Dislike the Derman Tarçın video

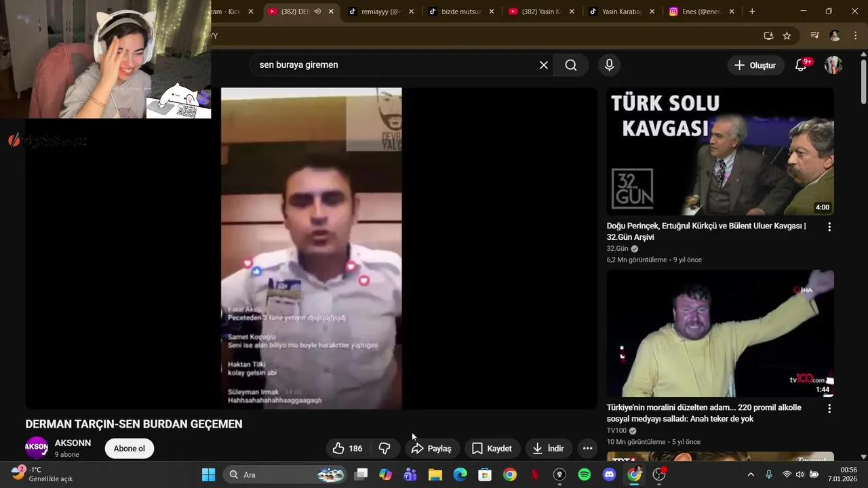pos(384,449)
